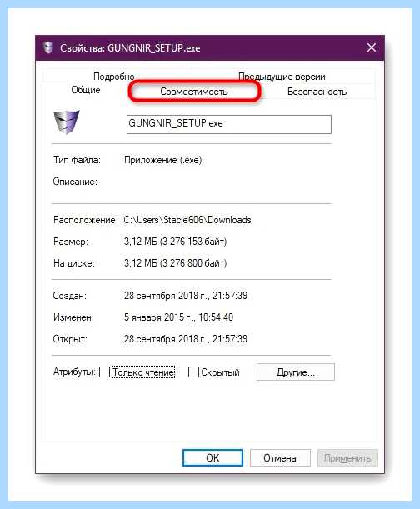Open the 'Подробно' tab
This screenshot has width=420, height=509.
tap(114, 77)
